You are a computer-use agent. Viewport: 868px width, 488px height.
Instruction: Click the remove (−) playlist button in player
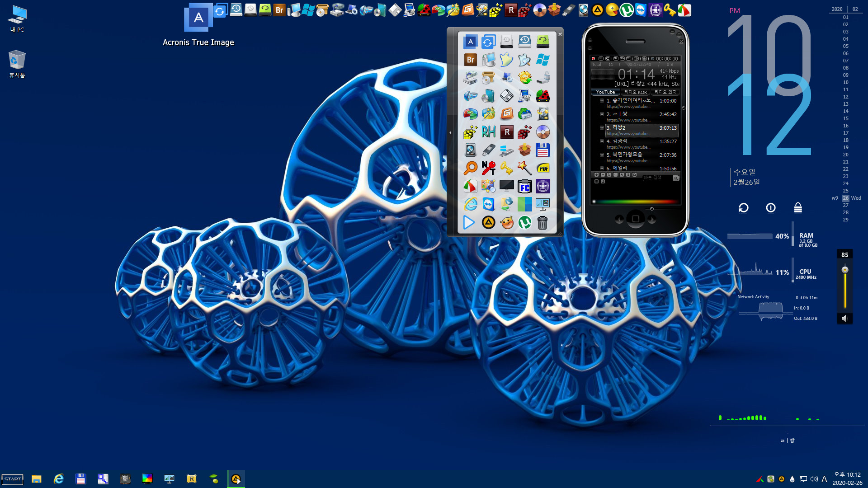pyautogui.click(x=603, y=175)
